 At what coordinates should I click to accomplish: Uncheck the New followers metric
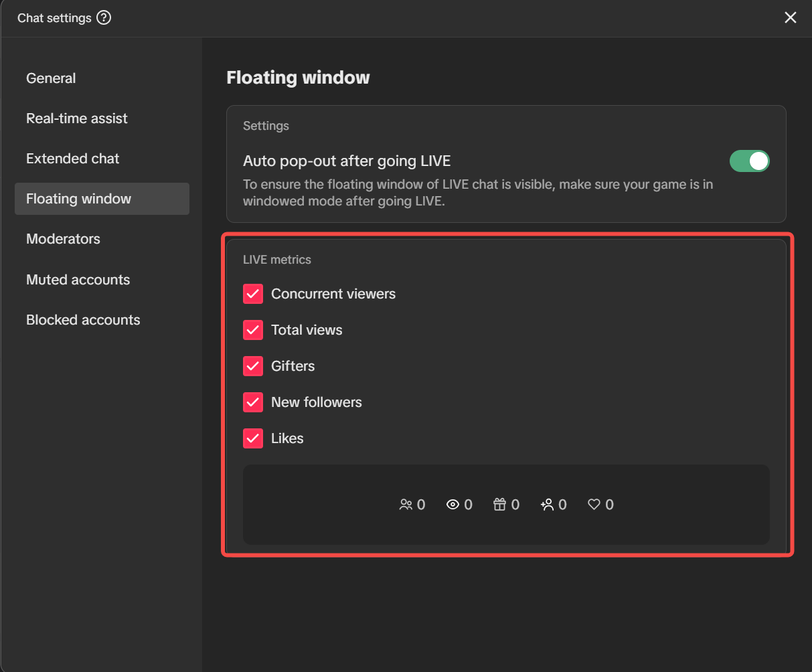pyautogui.click(x=253, y=402)
